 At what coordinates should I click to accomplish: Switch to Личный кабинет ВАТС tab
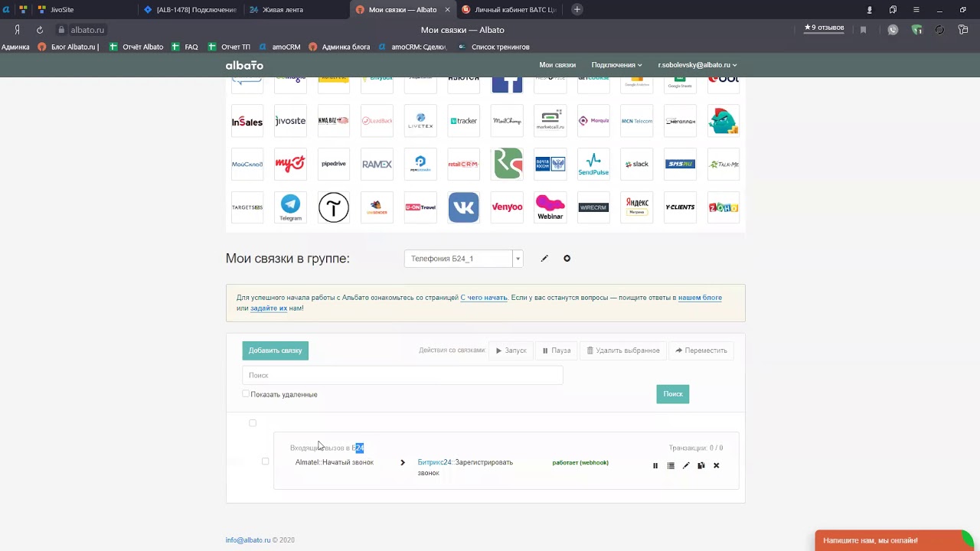pos(510,10)
